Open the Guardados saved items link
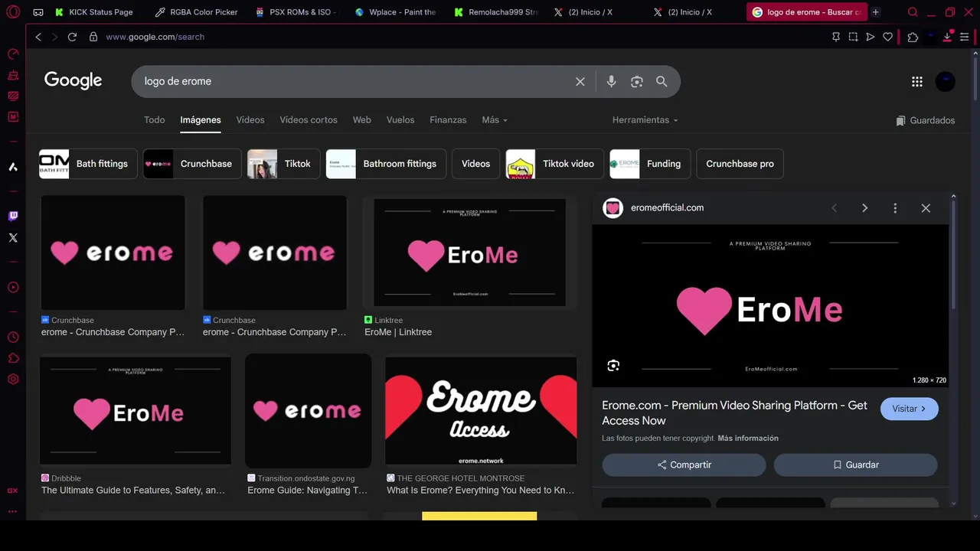 coord(925,121)
